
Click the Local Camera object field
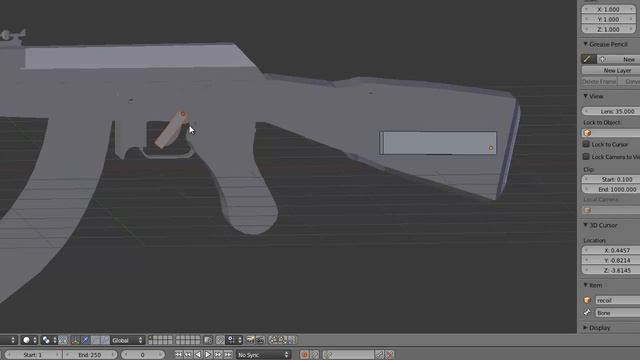pyautogui.click(x=611, y=210)
